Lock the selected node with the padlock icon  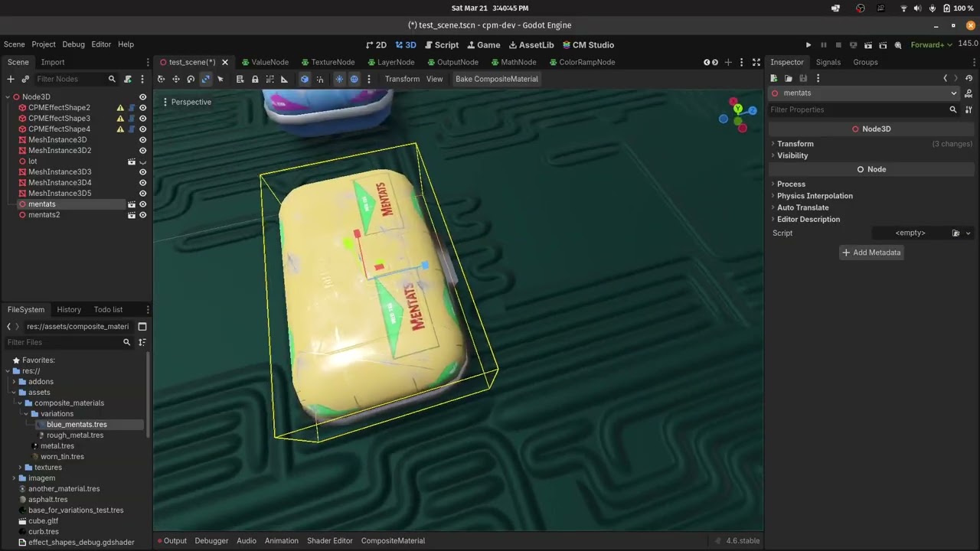coord(255,79)
